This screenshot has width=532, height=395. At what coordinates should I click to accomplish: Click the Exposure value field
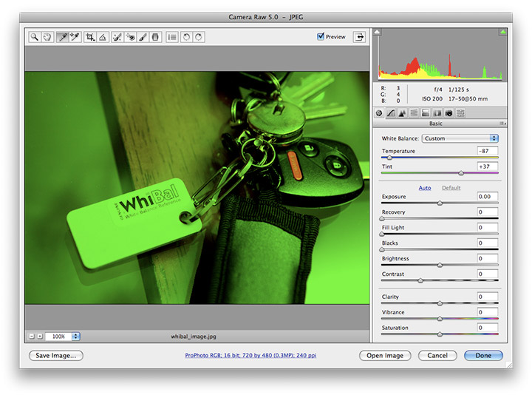(x=488, y=196)
